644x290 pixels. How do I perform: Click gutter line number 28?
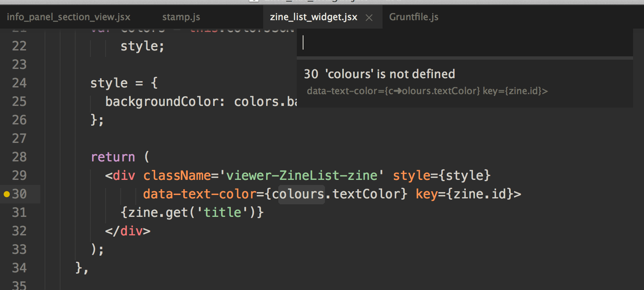point(19,157)
